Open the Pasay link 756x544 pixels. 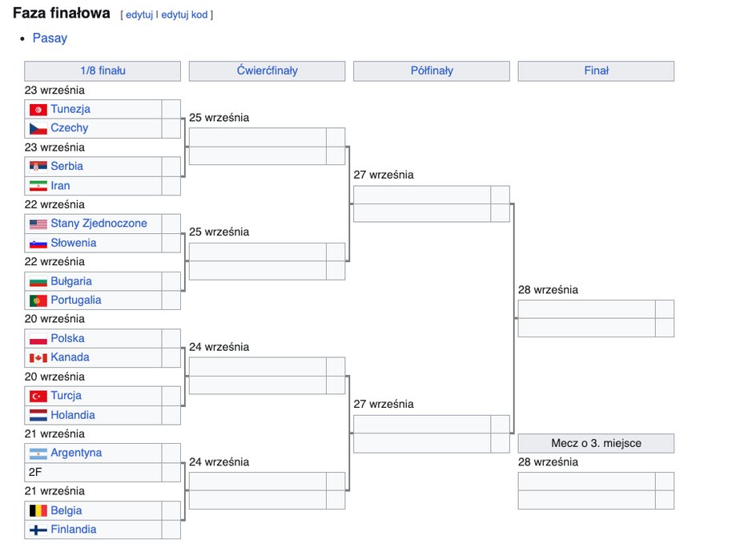pyautogui.click(x=50, y=38)
